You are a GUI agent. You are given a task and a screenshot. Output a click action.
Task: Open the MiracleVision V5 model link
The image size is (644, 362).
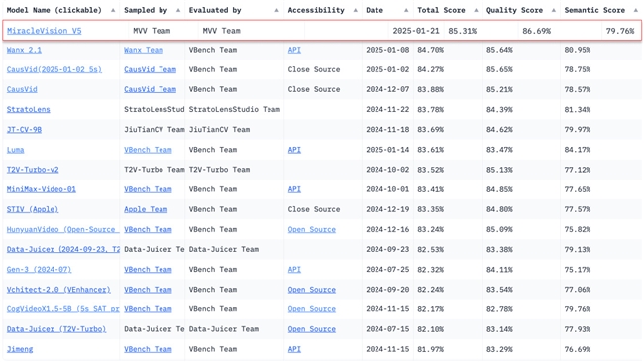[44, 31]
